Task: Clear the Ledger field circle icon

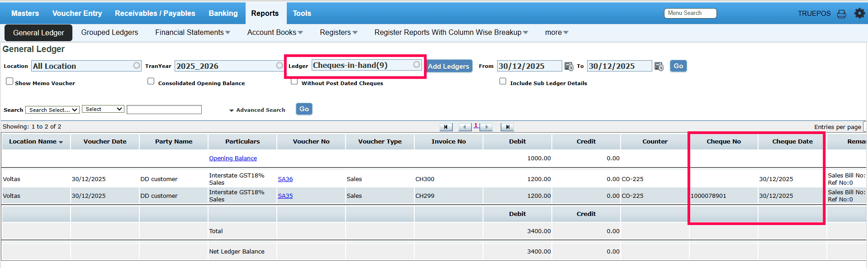Action: pos(417,65)
